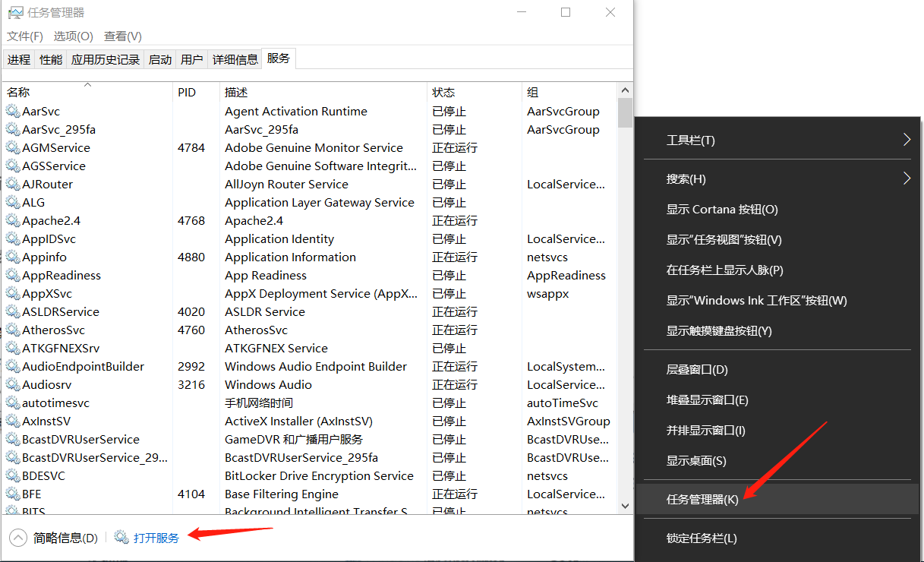Select the AppIDSvc service name
The width and height of the screenshot is (924, 562).
point(49,238)
